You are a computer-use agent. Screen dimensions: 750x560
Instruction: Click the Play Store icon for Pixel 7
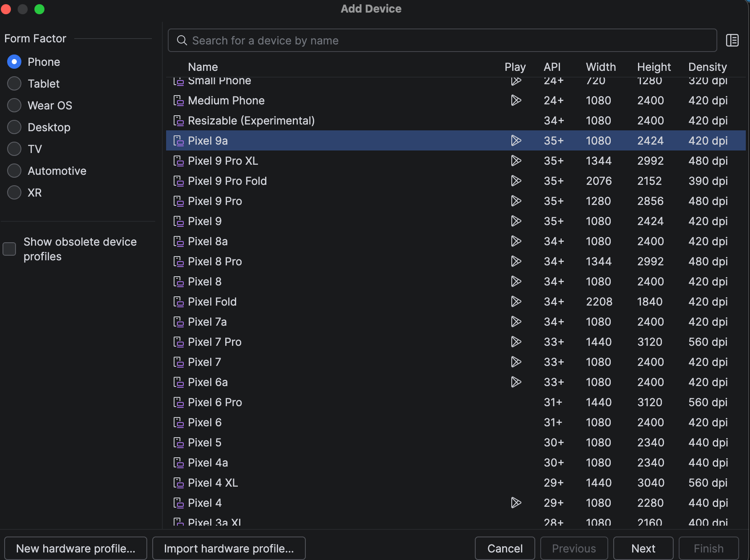pyautogui.click(x=516, y=362)
